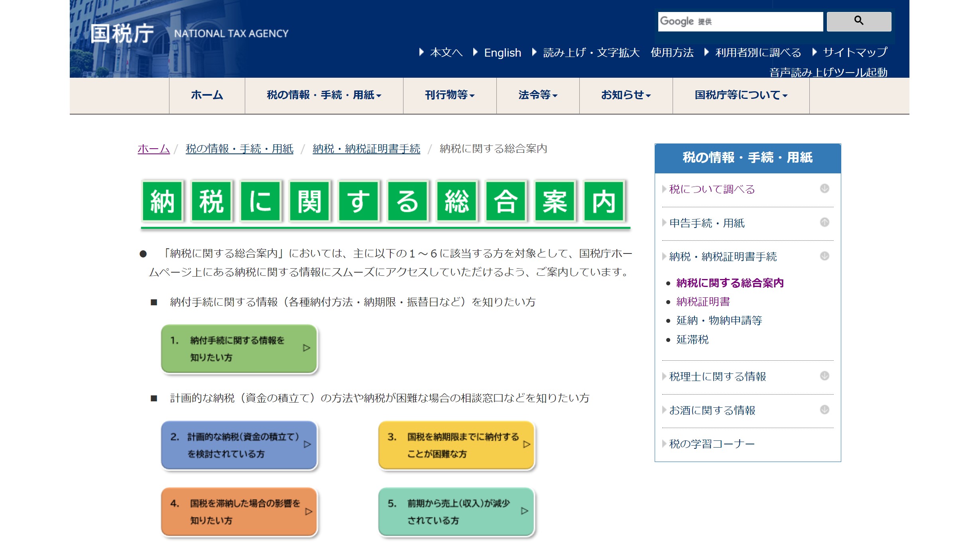980x554 pixels.
Task: Open 国税庁等について navigation menu
Action: pyautogui.click(x=740, y=95)
